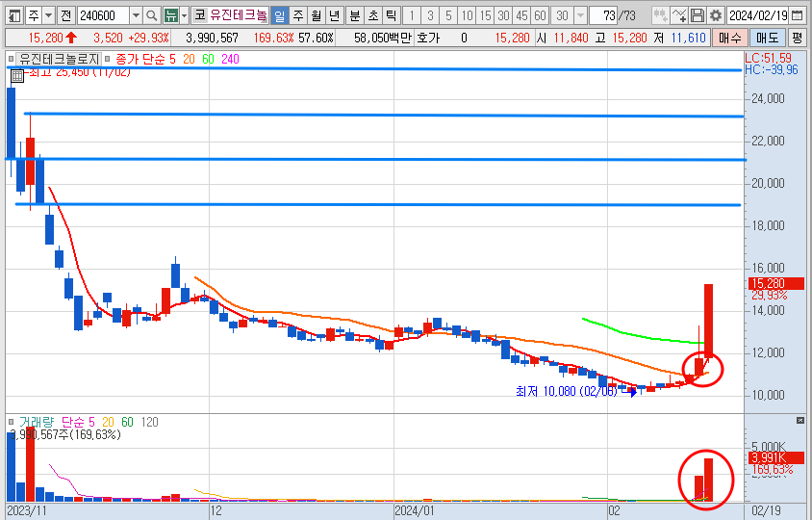Switch to weekly period 주 button

[298, 15]
